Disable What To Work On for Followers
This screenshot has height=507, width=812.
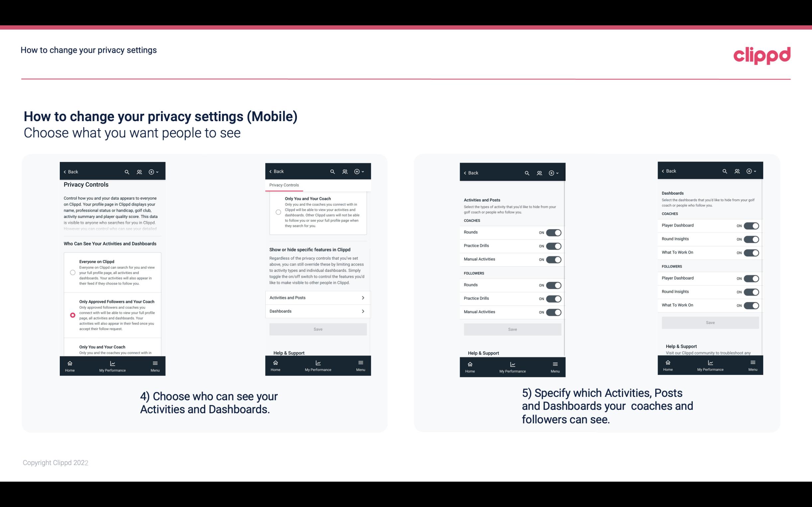[x=751, y=305]
